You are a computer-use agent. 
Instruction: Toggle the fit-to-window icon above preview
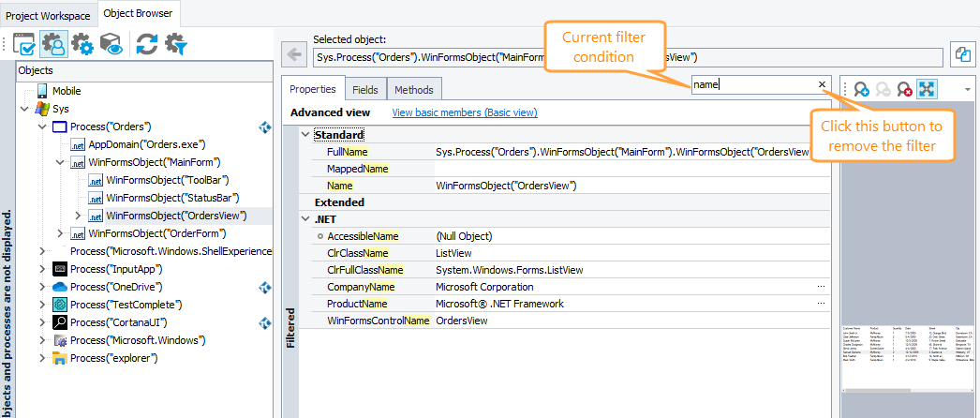(927, 89)
